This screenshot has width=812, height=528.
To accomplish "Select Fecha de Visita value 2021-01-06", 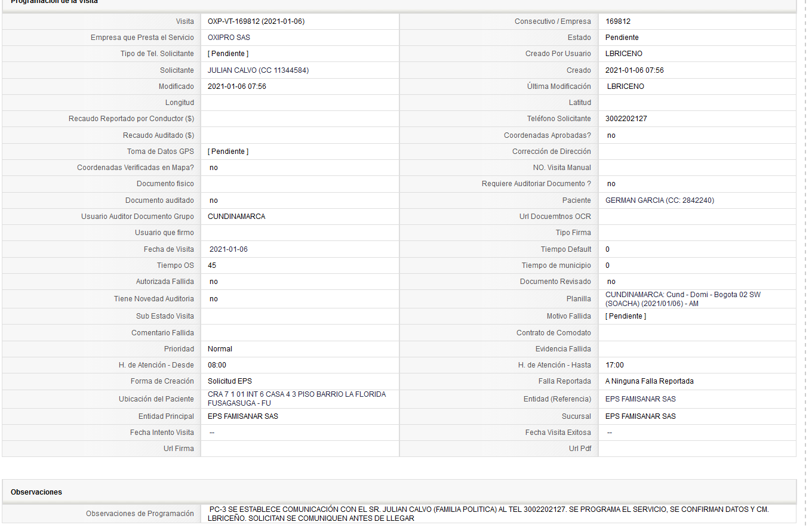I will coord(229,249).
